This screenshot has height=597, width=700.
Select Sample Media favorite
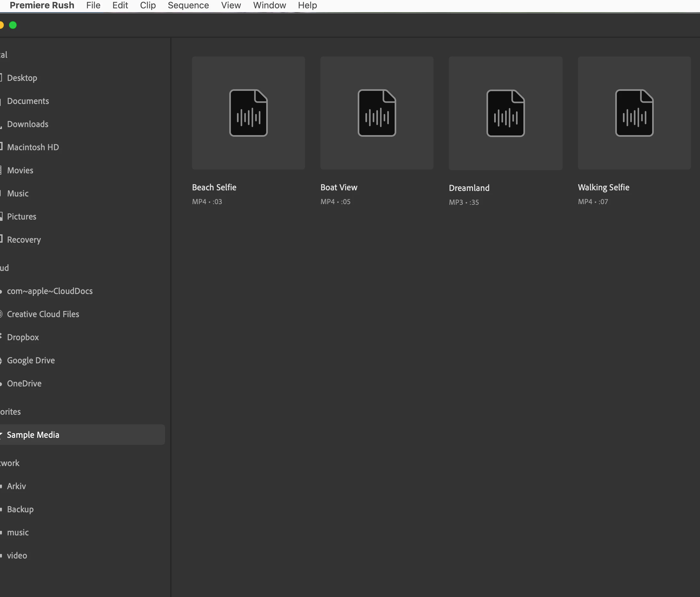coord(33,435)
